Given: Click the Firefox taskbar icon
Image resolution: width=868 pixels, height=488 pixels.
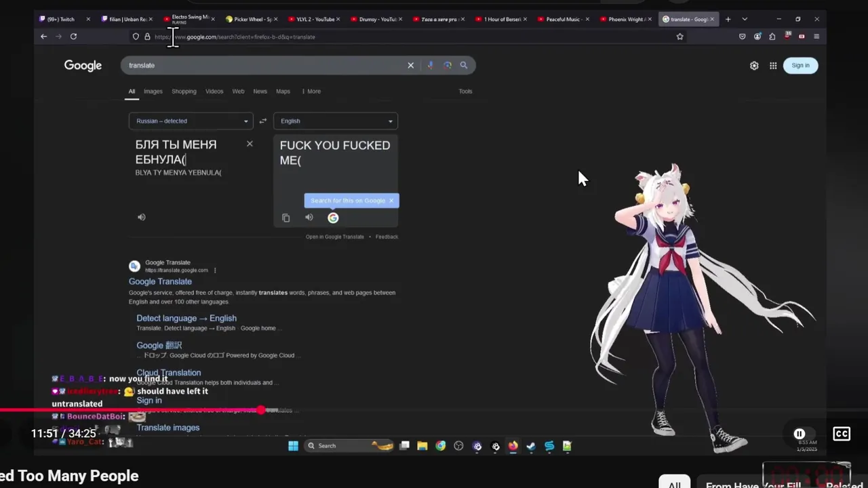Looking at the screenshot, I should 513,445.
